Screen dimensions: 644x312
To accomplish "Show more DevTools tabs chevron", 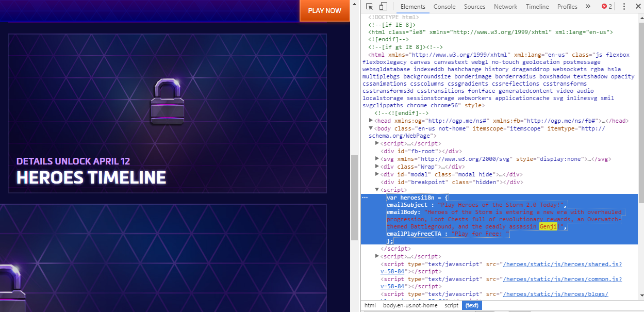I will 588,7.
